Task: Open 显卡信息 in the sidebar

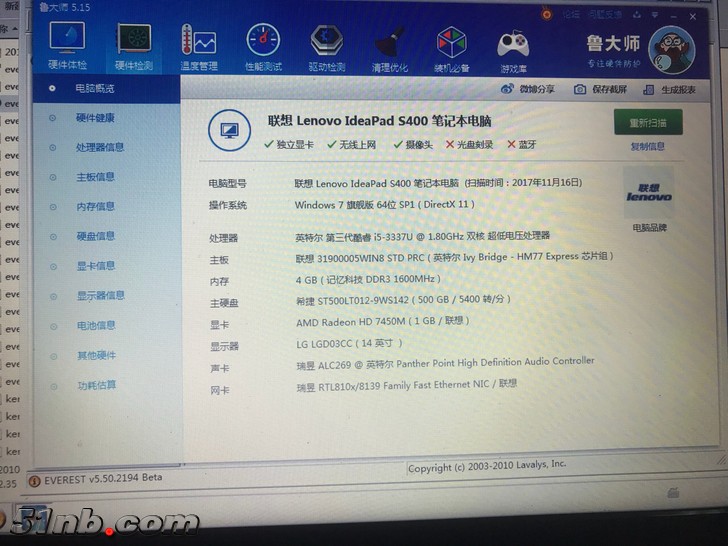Action: pos(96,266)
